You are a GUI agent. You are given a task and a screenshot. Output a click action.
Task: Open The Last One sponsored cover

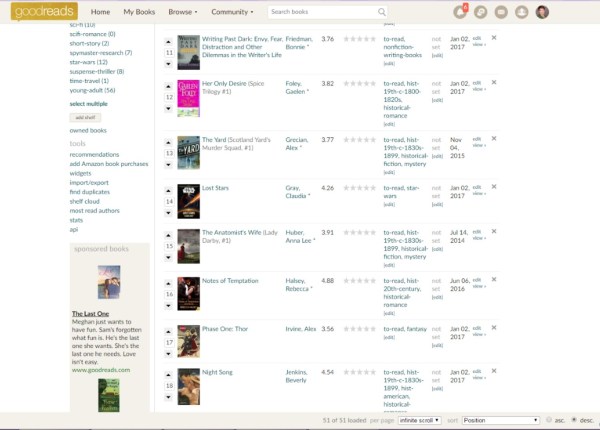(109, 282)
